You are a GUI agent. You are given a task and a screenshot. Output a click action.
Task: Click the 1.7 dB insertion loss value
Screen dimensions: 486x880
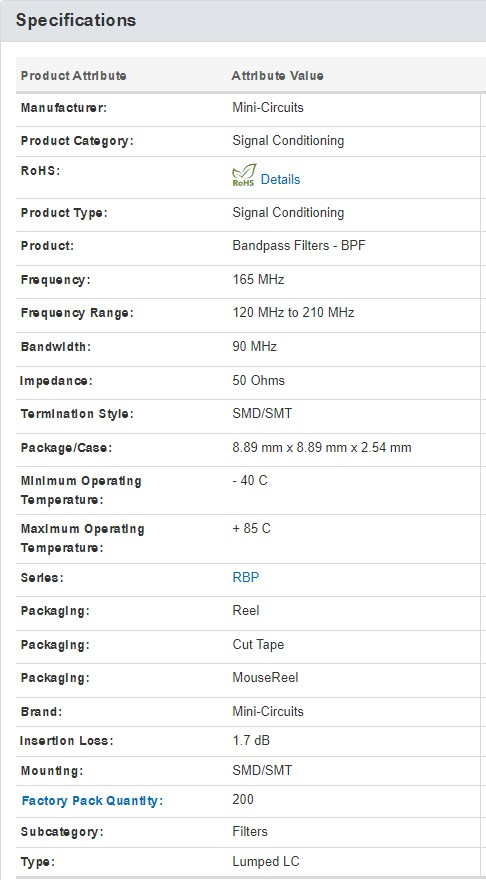(251, 741)
